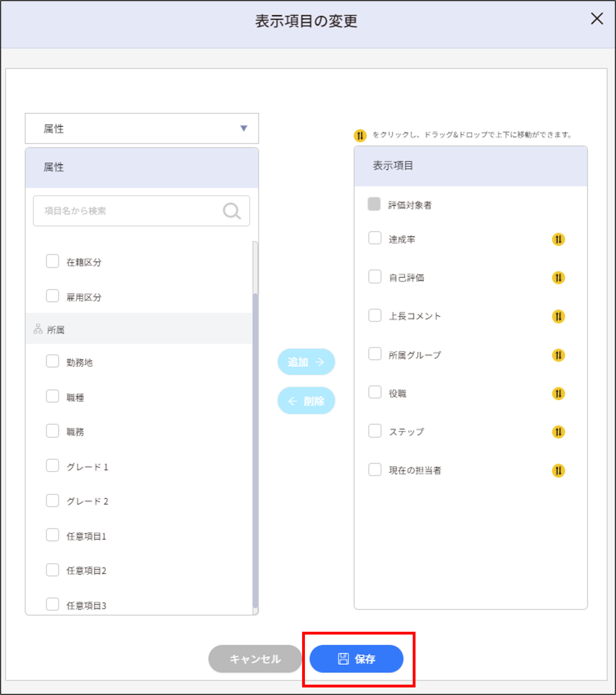The image size is (616, 695).
Task: Click the 所属 organization icon
Action: click(x=38, y=328)
